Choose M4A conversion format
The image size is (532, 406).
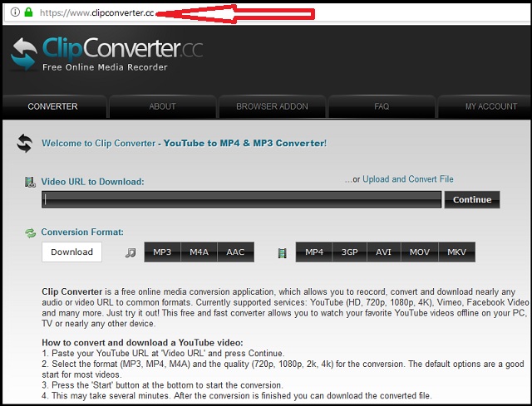[199, 252]
